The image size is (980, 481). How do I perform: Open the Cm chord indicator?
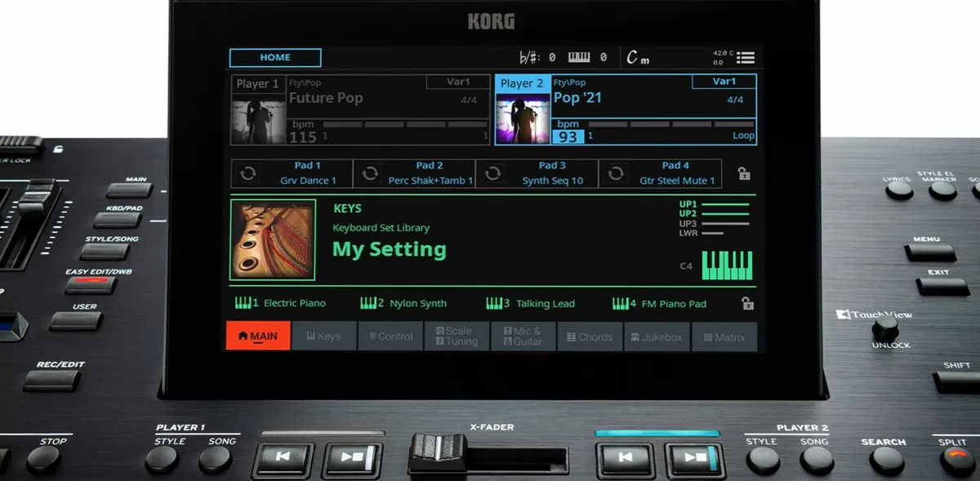pyautogui.click(x=635, y=56)
